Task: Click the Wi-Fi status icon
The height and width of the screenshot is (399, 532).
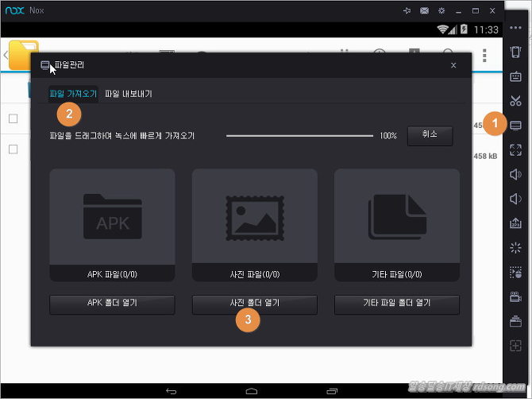Action: tap(442, 29)
